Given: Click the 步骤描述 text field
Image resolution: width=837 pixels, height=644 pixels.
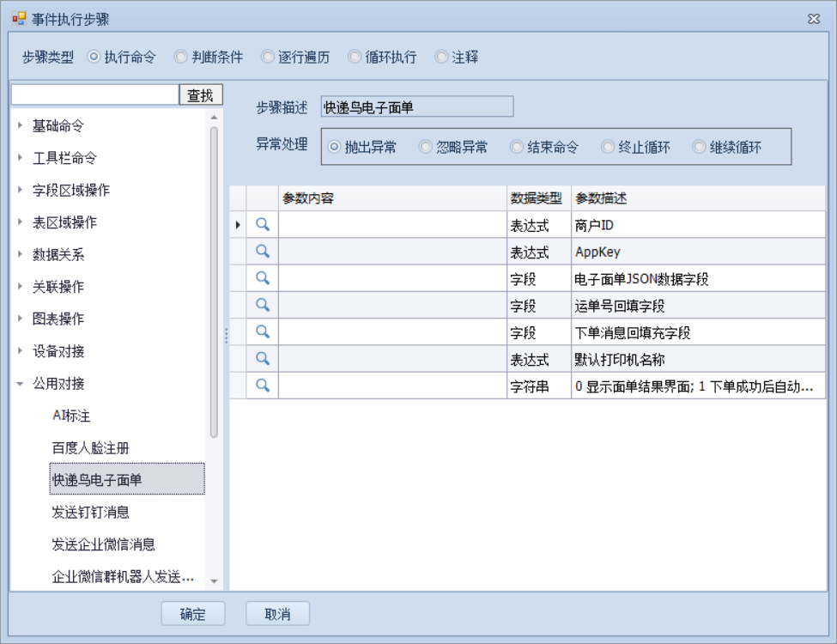Looking at the screenshot, I should [x=416, y=106].
